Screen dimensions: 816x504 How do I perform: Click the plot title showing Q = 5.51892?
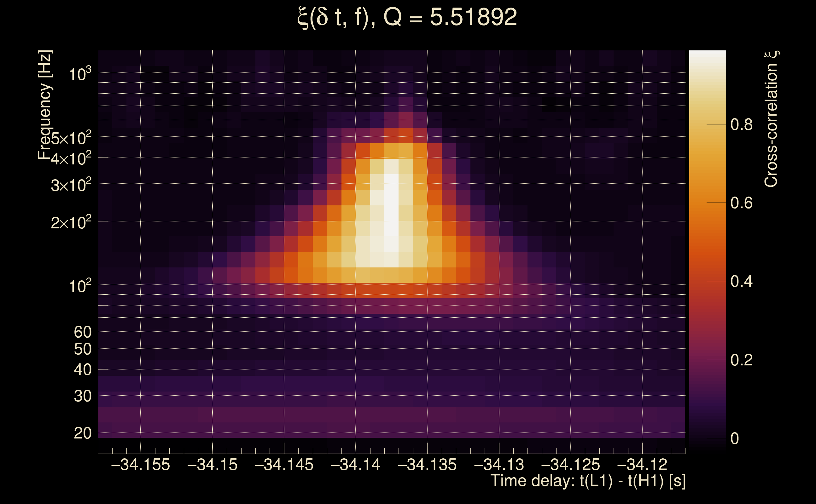point(407,17)
